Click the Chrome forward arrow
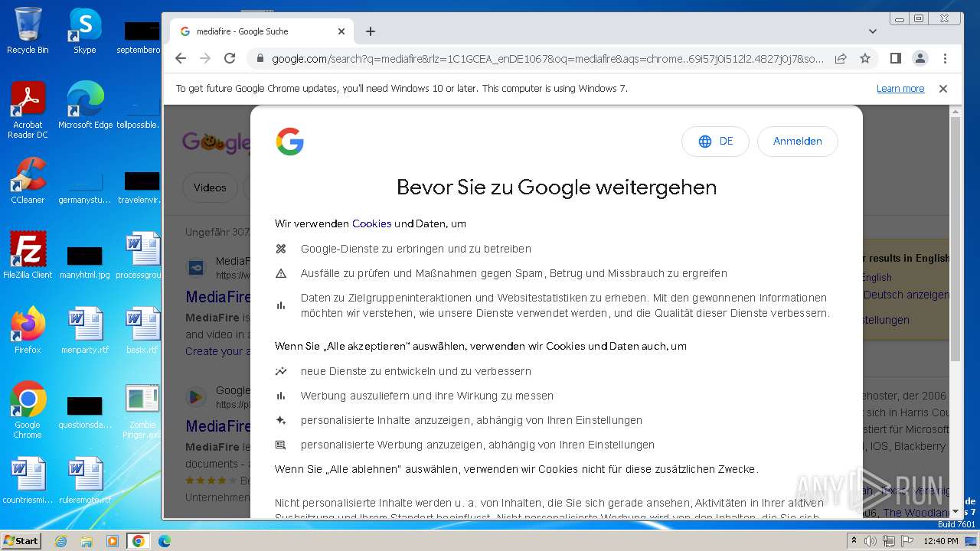The height and width of the screenshot is (551, 980). click(205, 58)
